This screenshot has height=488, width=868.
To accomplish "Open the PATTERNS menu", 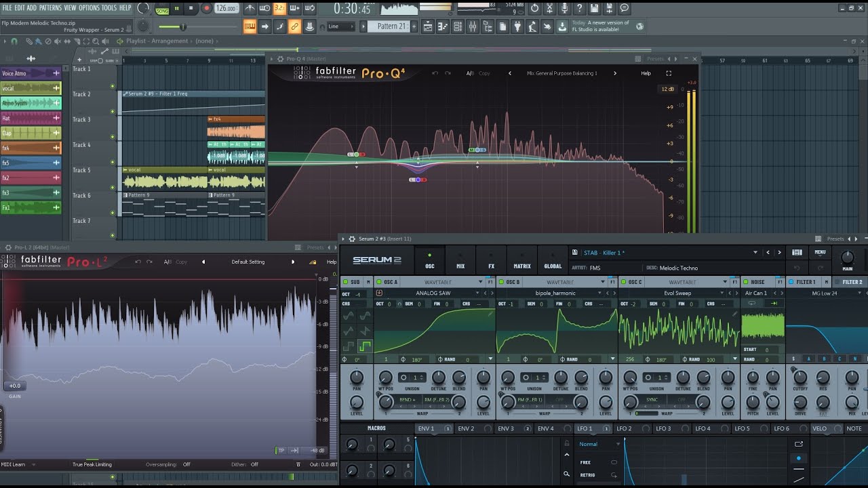I will 50,7.
